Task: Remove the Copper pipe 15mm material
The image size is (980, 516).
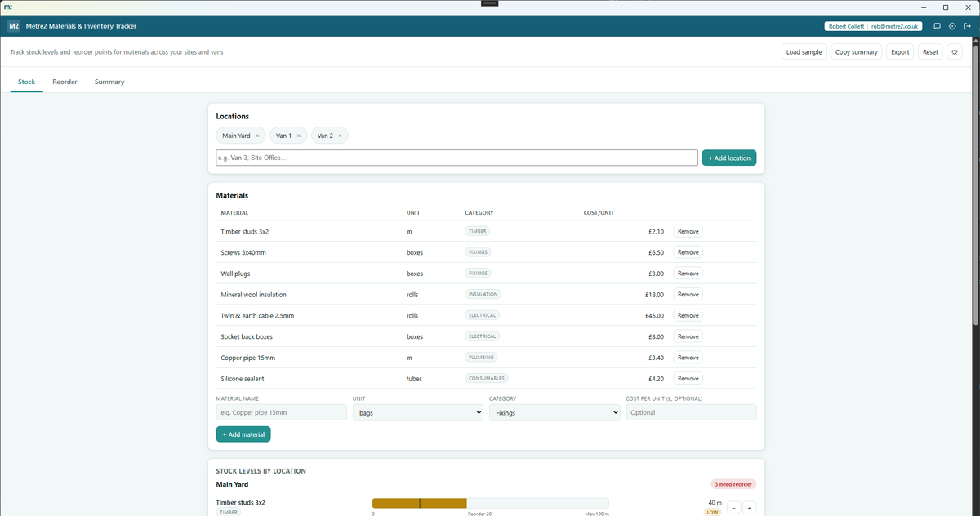Action: point(688,357)
